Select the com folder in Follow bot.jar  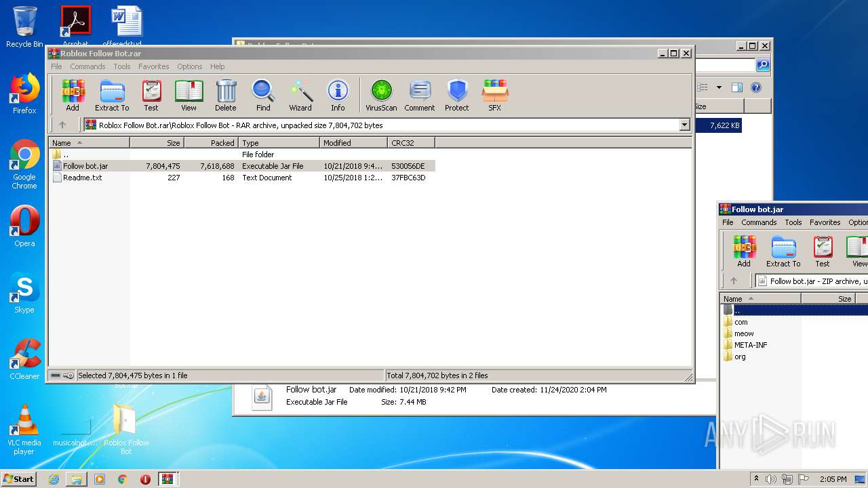736,322
